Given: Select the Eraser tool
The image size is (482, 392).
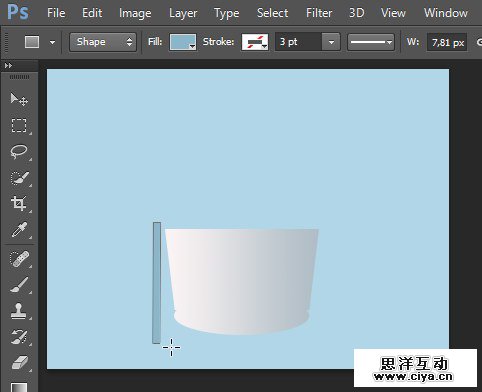Looking at the screenshot, I should (20, 363).
